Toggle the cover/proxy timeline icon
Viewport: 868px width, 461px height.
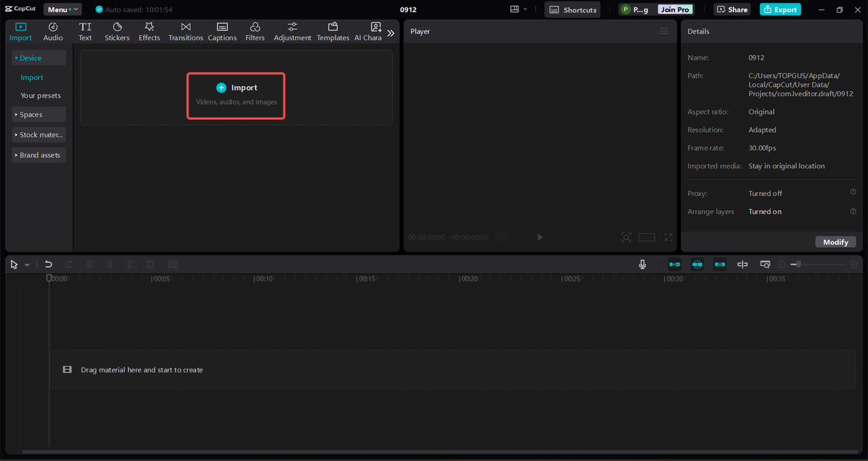765,264
